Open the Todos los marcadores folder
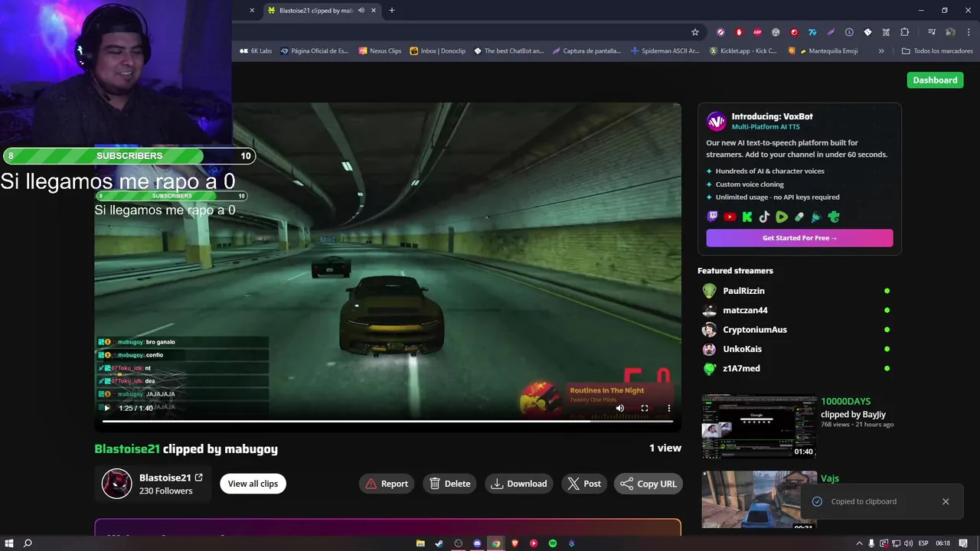The height and width of the screenshot is (551, 980). [937, 51]
